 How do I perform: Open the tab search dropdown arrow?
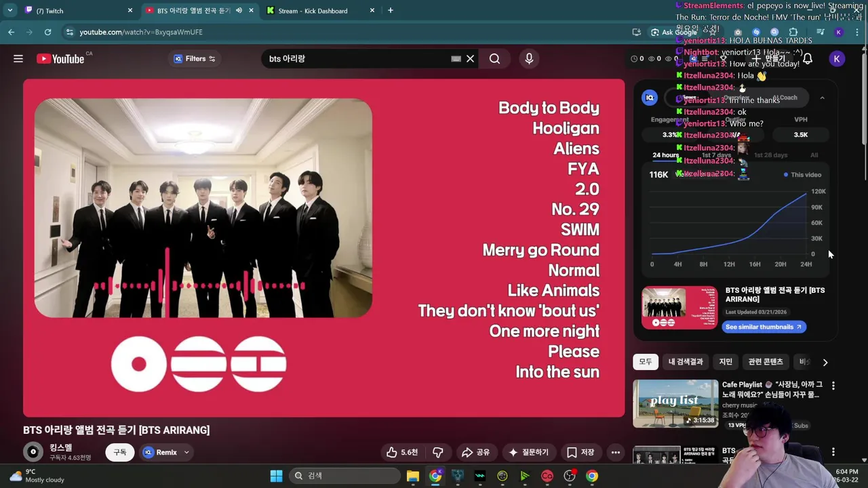tap(9, 10)
